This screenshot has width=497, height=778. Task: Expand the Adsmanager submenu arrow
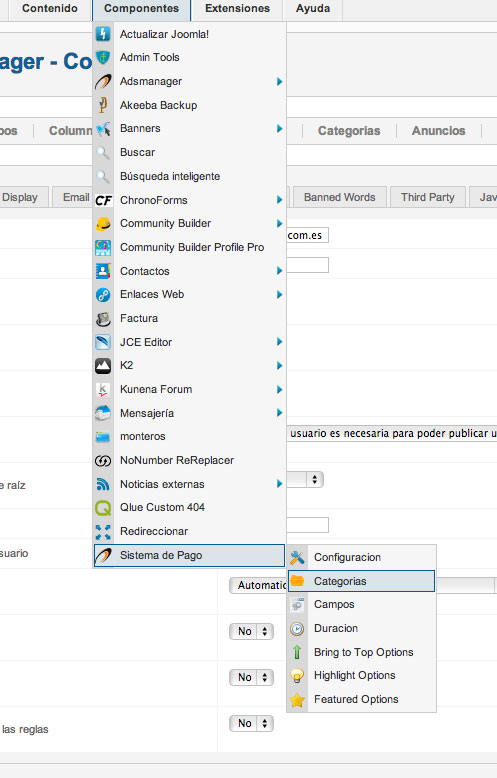pyautogui.click(x=279, y=81)
